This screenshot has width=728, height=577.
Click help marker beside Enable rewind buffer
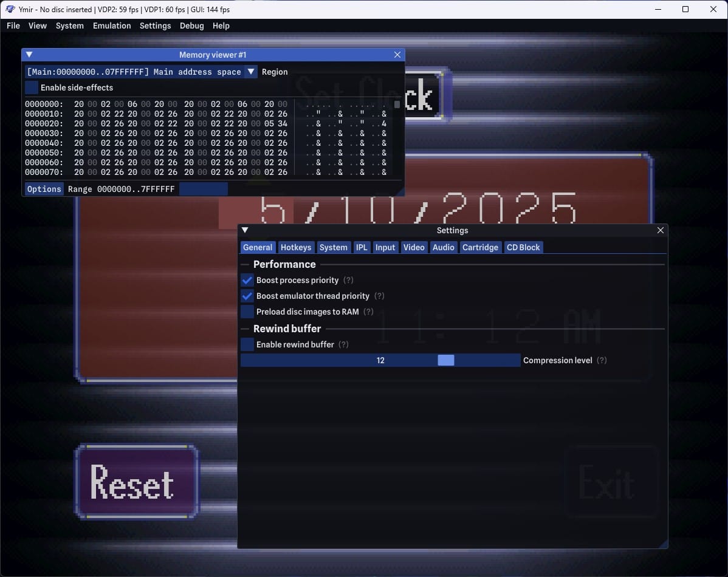coord(343,344)
